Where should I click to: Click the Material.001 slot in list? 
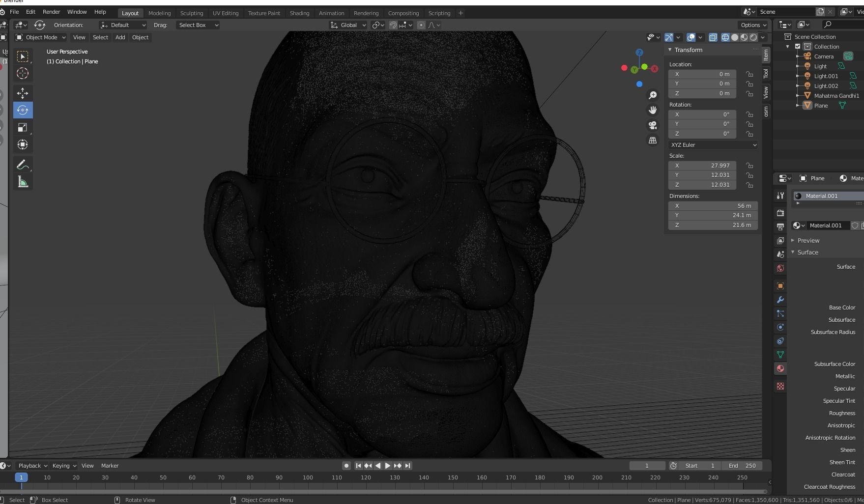point(828,196)
